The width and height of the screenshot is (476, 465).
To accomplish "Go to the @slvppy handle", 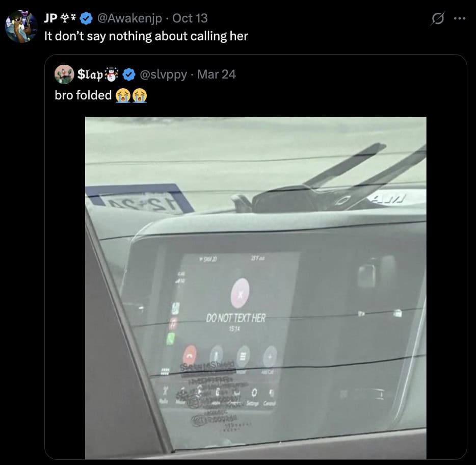I will [163, 74].
